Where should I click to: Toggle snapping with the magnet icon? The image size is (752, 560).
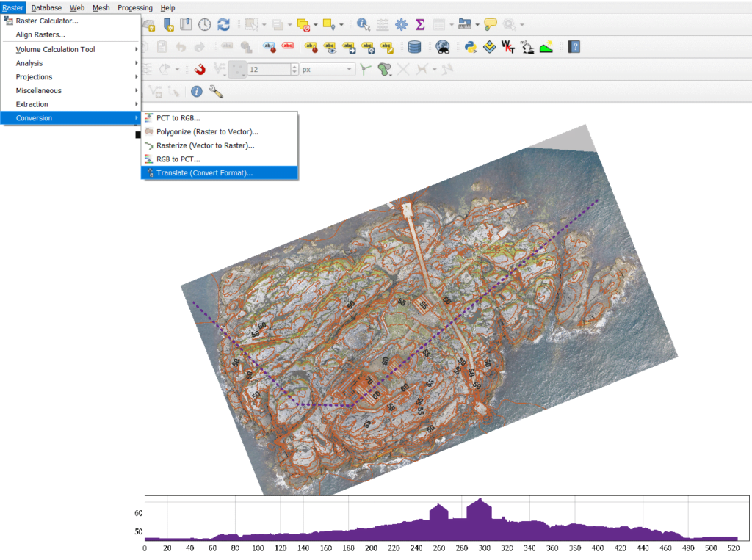199,70
